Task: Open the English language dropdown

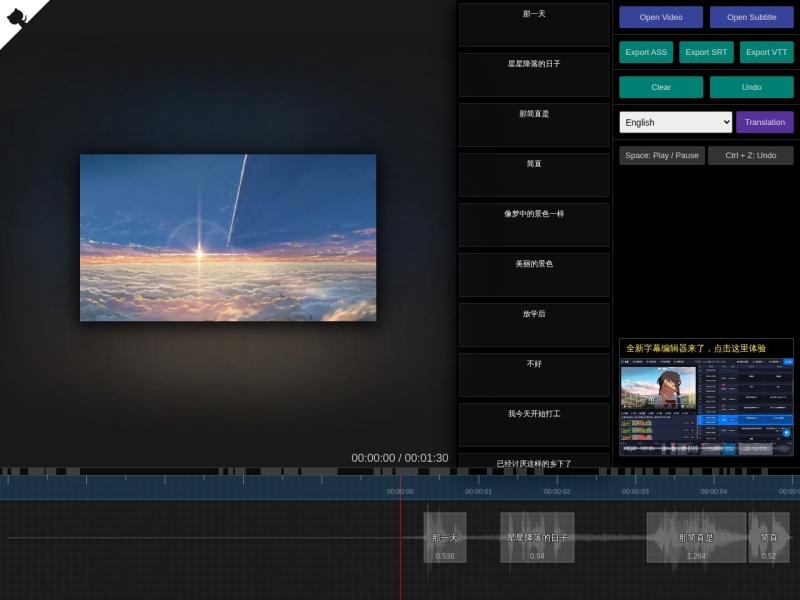Action: (676, 122)
